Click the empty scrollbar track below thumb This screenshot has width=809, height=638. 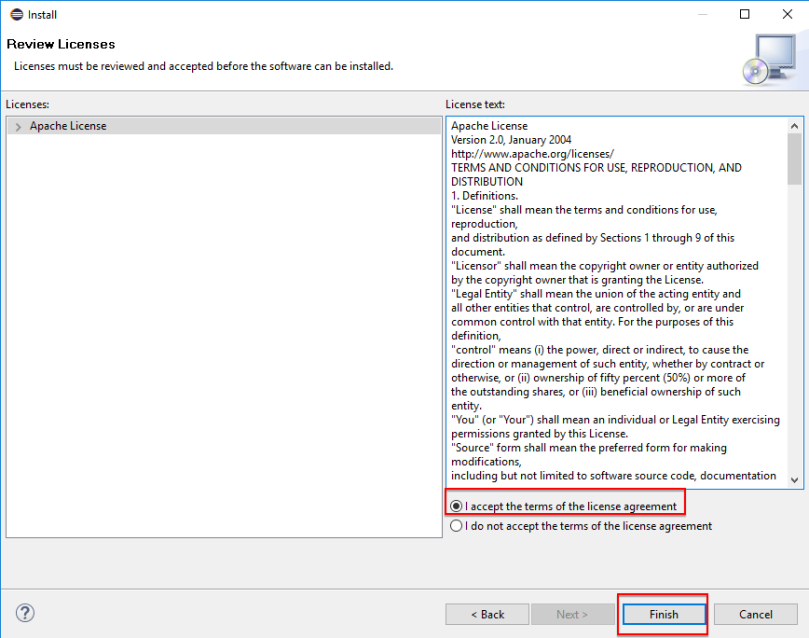(795, 329)
